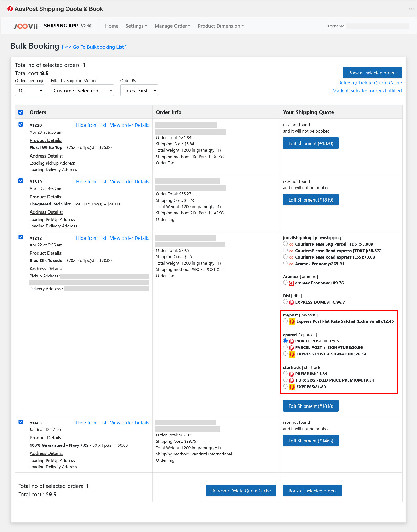Open the Orders per page dropdown
Image resolution: width=417 pixels, height=532 pixels.
[x=30, y=90]
